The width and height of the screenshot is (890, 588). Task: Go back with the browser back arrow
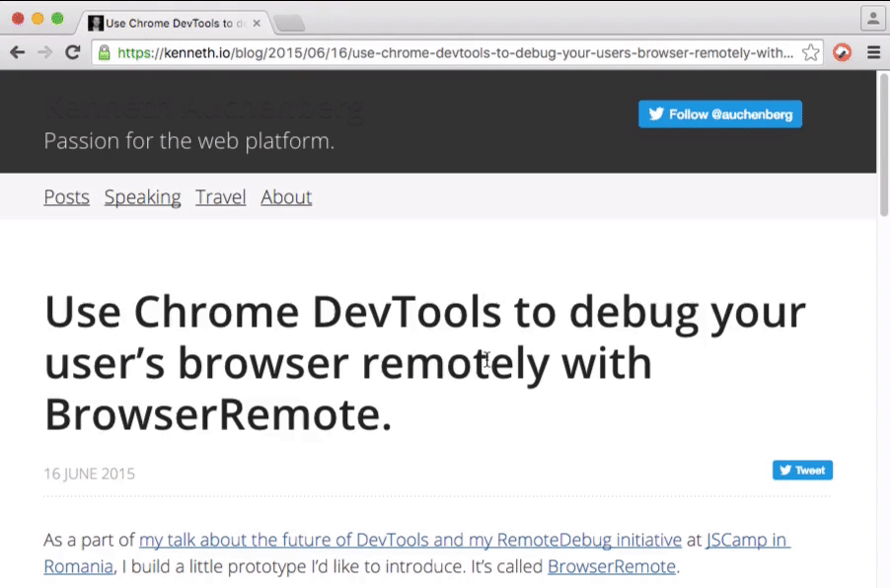[18, 53]
